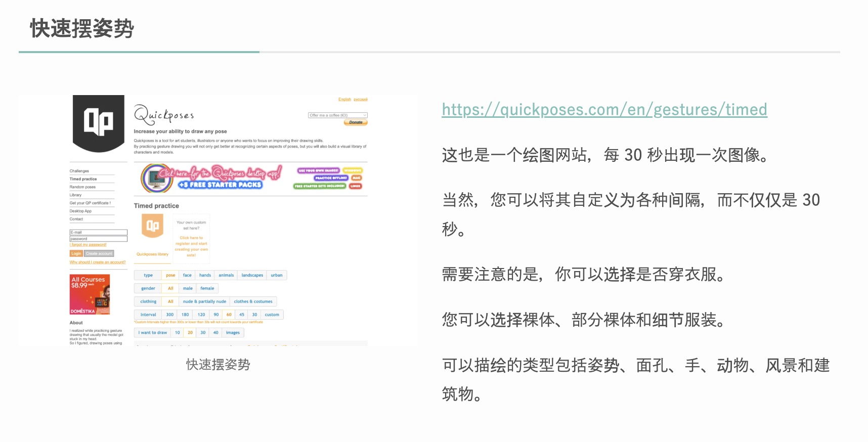Choose nude & partially nude clothing
Screen dimensions: 868x442
click(x=204, y=301)
